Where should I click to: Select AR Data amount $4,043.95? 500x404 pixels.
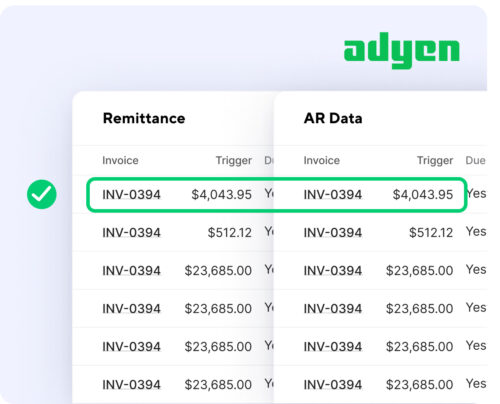(x=423, y=195)
